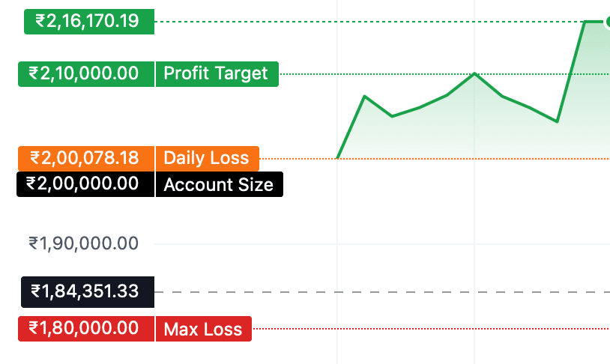The height and width of the screenshot is (364, 610).
Task: Click the gray dashed line at ₹1,84,351.33
Action: pyautogui.click(x=375, y=291)
